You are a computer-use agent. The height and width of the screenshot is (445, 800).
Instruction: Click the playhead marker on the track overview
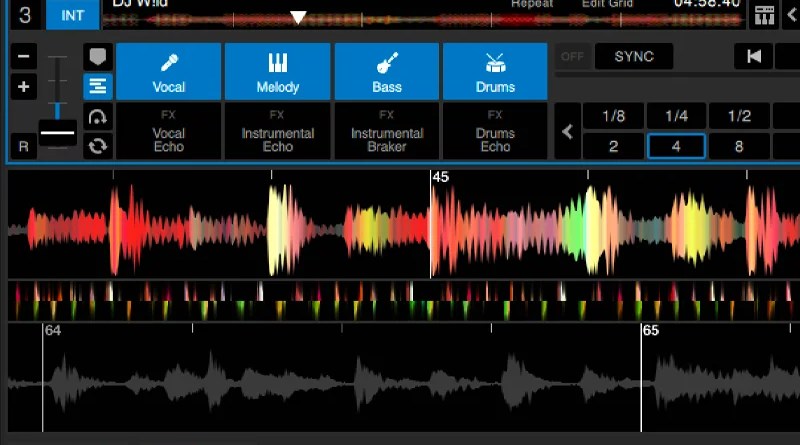click(x=298, y=18)
